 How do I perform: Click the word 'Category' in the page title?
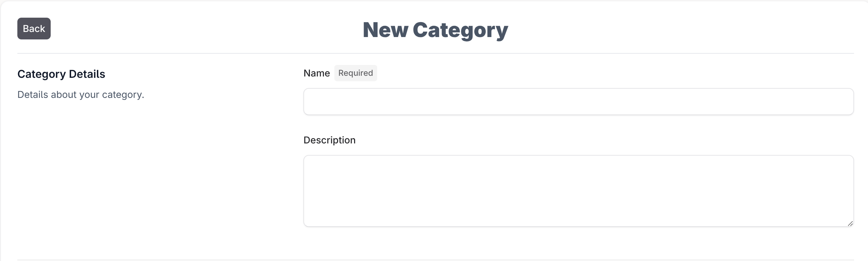[460, 31]
